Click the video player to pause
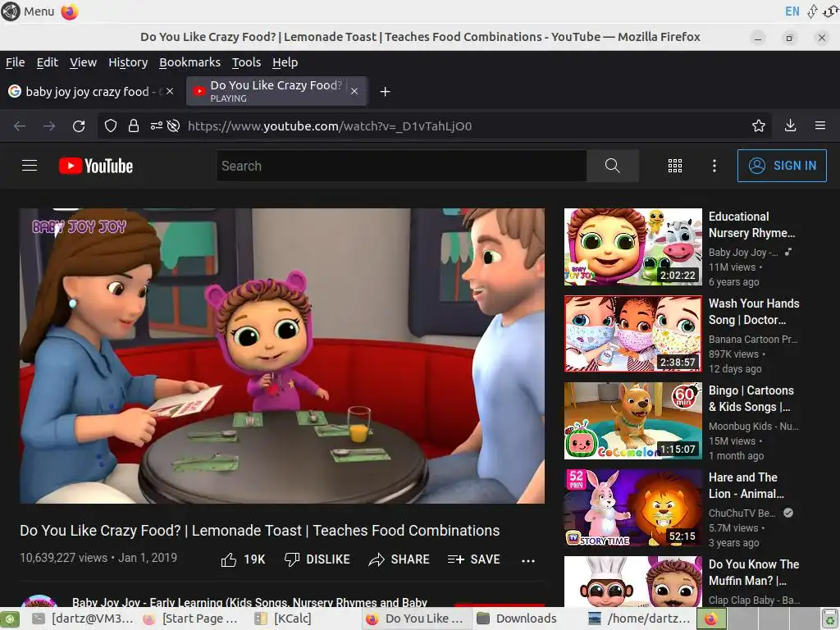Image resolution: width=840 pixels, height=630 pixels. [282, 356]
